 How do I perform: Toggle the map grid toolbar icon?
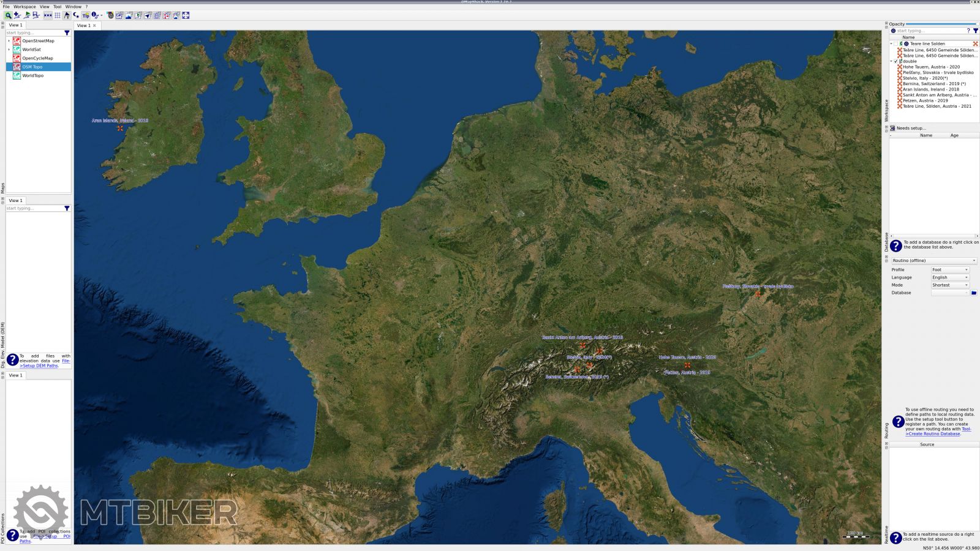tap(58, 15)
